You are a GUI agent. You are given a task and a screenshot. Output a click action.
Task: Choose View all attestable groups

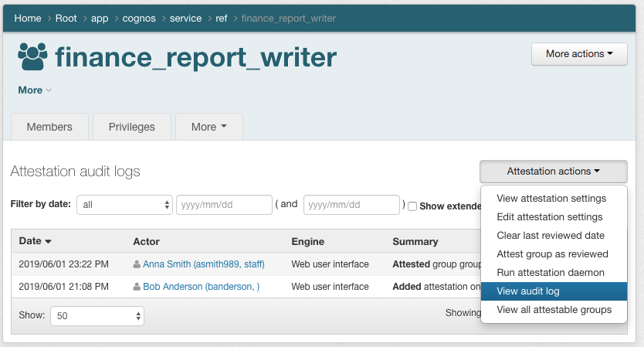point(554,310)
